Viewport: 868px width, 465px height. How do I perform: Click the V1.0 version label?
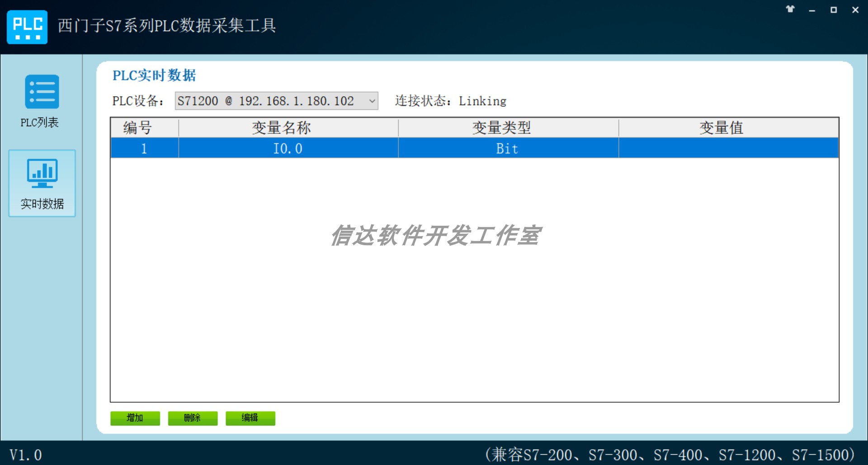(26, 455)
